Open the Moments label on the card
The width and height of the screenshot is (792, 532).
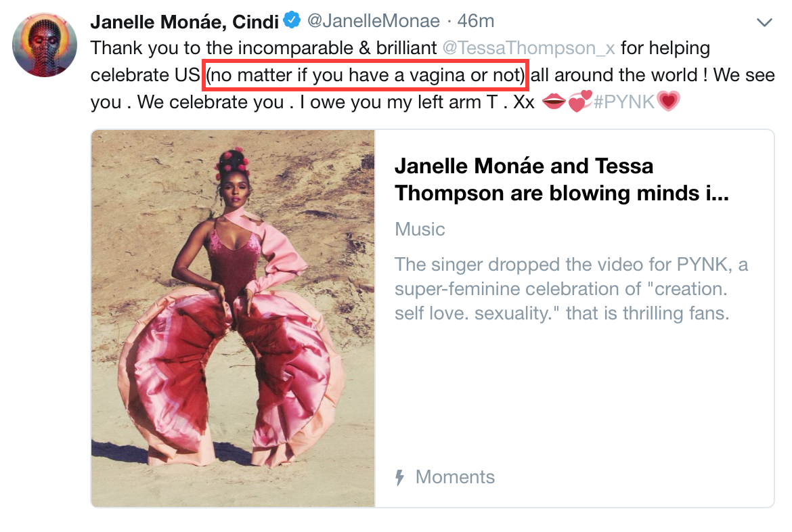pyautogui.click(x=455, y=477)
